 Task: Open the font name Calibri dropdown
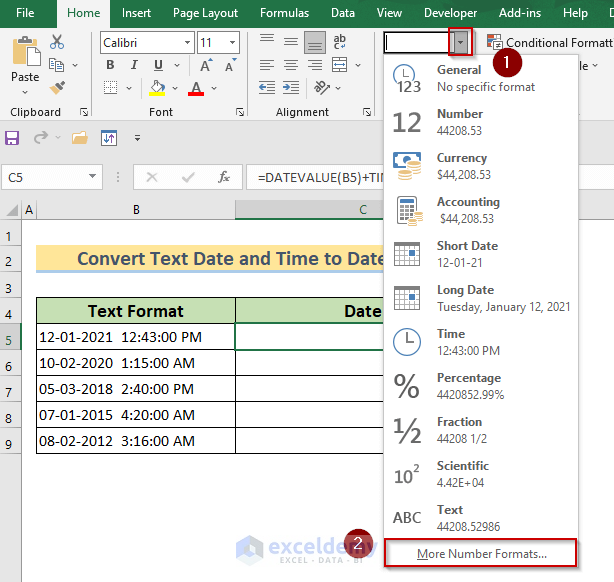pyautogui.click(x=186, y=43)
